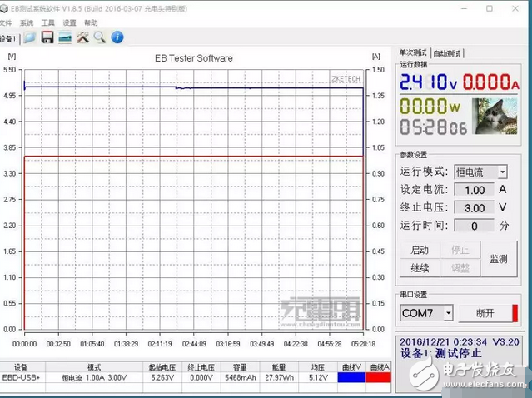532x398 pixels.
Task: Click the 恒电流 1.00A 3.00V mode cell
Action: click(x=94, y=378)
